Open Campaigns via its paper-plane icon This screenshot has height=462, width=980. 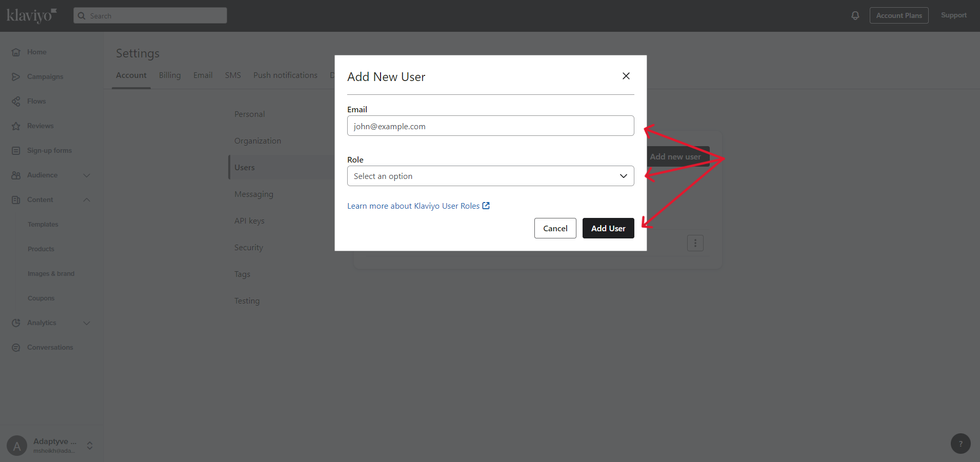click(x=16, y=77)
